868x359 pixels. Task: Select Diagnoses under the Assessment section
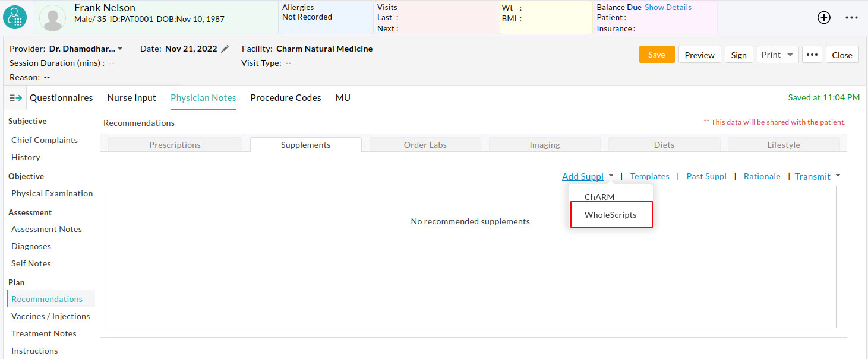click(31, 246)
